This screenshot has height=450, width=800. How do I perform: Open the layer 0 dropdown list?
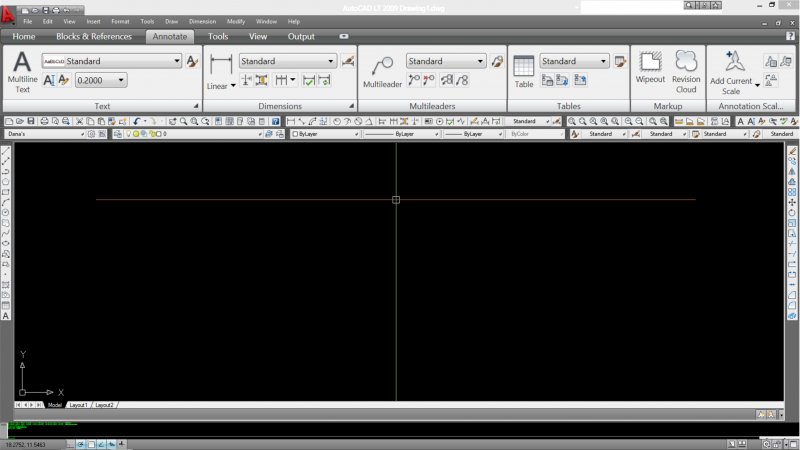[x=260, y=134]
